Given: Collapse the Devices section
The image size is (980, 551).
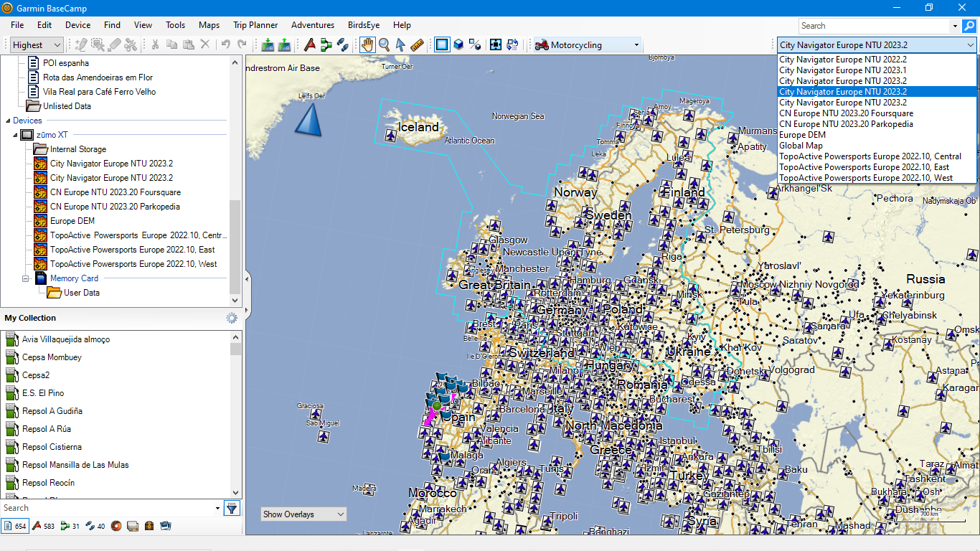Looking at the screenshot, I should click(x=8, y=121).
